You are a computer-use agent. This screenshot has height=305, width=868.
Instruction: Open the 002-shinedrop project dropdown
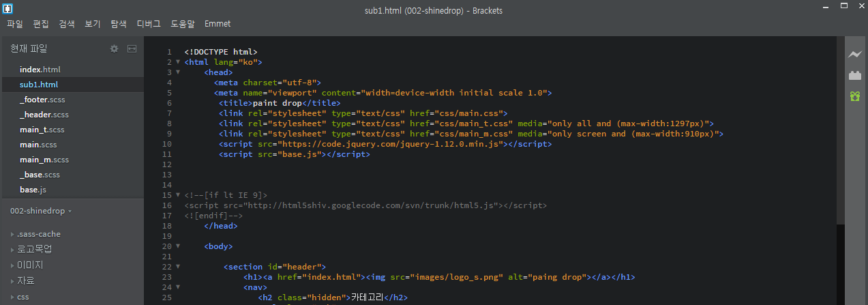click(41, 212)
